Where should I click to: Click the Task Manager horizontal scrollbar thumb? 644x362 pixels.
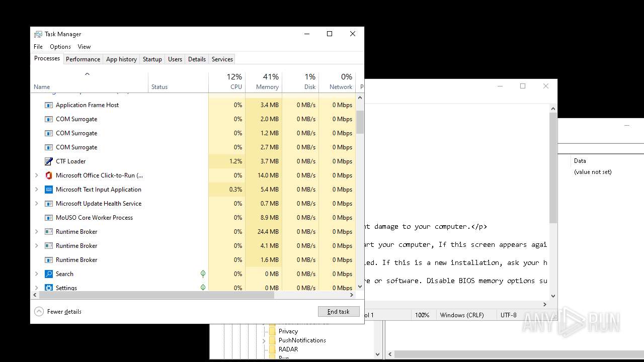(157, 295)
